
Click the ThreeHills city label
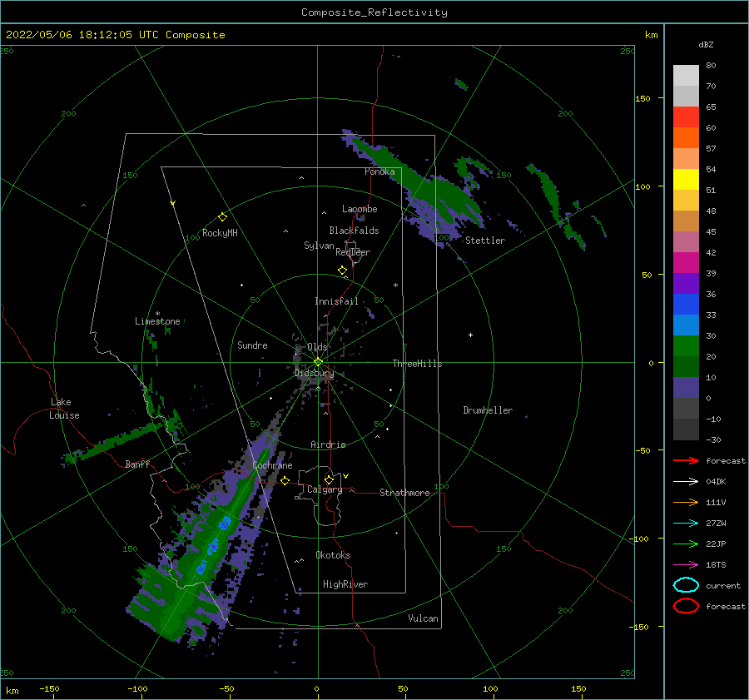417,364
